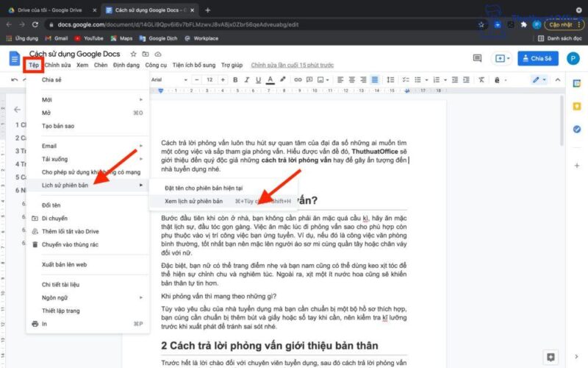
Task: Open the Trợ giúp menu
Action: pos(232,65)
